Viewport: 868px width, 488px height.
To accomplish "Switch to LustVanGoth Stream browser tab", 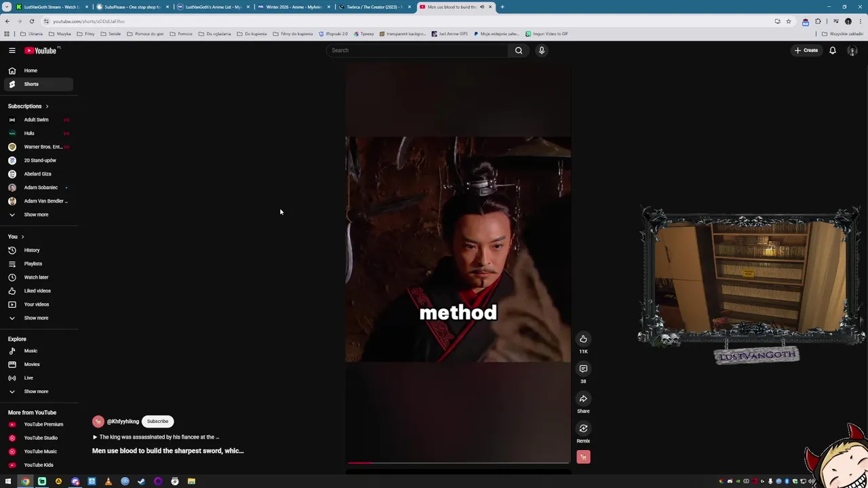I will [51, 7].
